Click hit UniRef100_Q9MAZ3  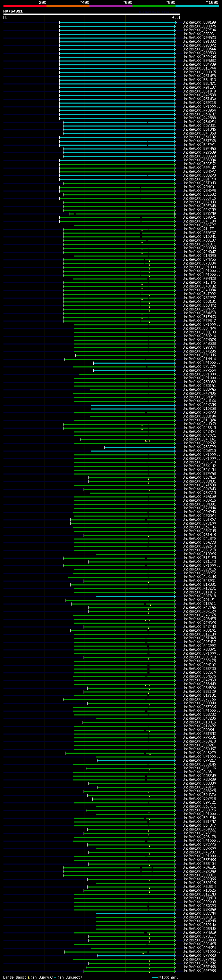pos(199,38)
